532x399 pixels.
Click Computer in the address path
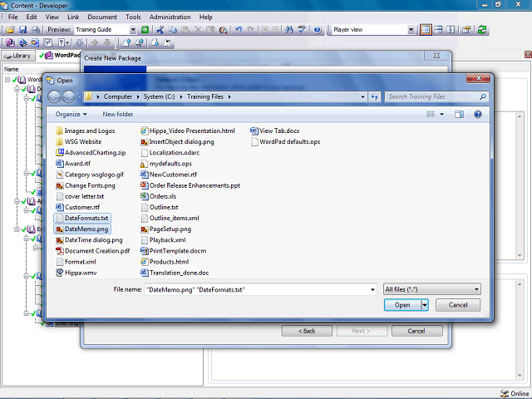(x=118, y=96)
